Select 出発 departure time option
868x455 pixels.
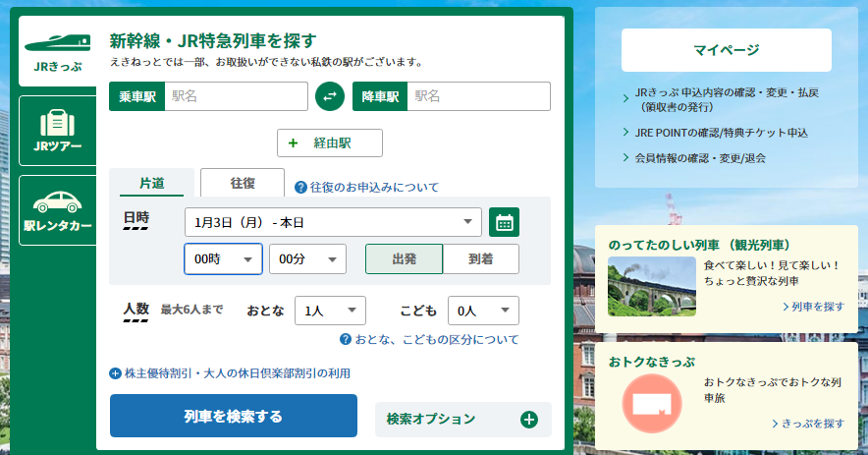point(405,258)
